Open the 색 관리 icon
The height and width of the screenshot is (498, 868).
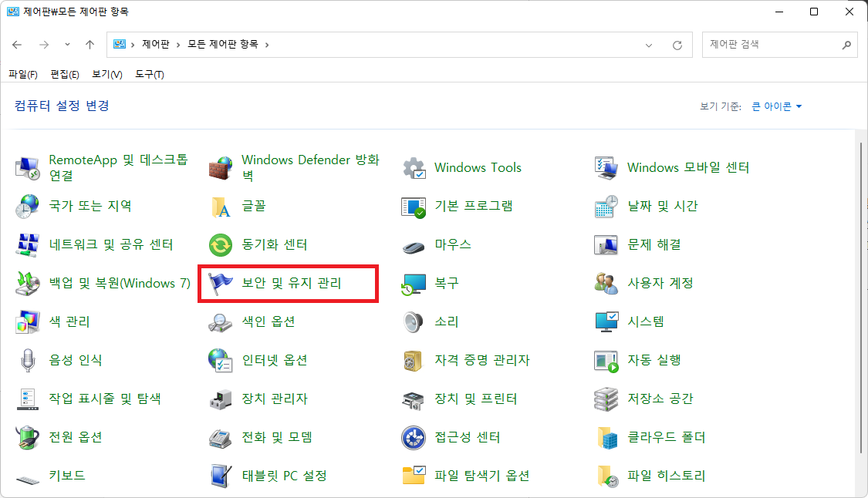click(x=27, y=322)
